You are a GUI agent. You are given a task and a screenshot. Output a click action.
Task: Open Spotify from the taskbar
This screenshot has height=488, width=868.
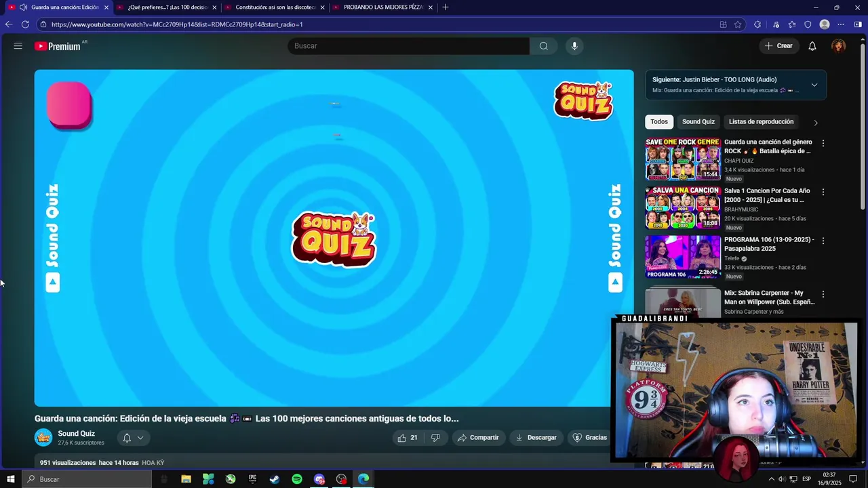[297, 479]
